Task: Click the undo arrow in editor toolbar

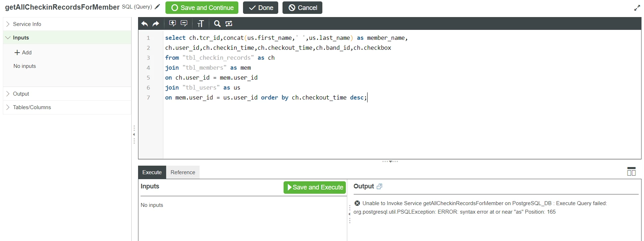Action: 144,24
